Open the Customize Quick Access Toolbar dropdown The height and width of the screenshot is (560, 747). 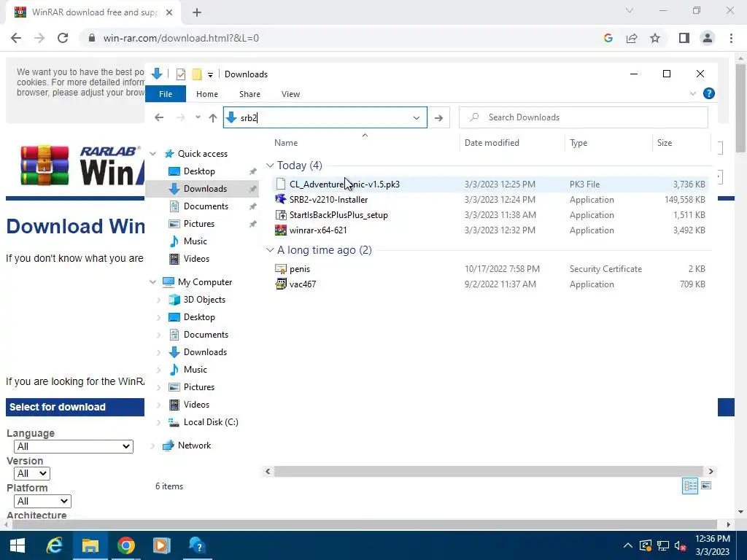coord(210,75)
